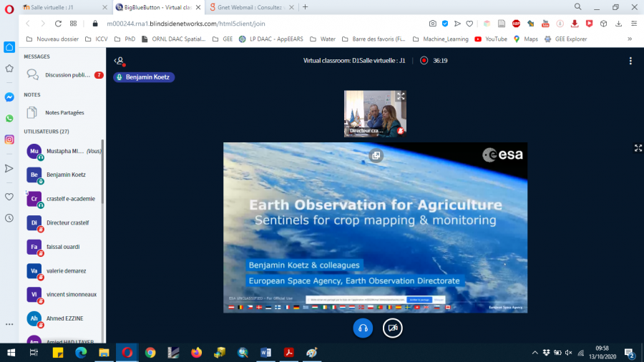Open Microsoft Word from the taskbar

[x=265, y=353]
